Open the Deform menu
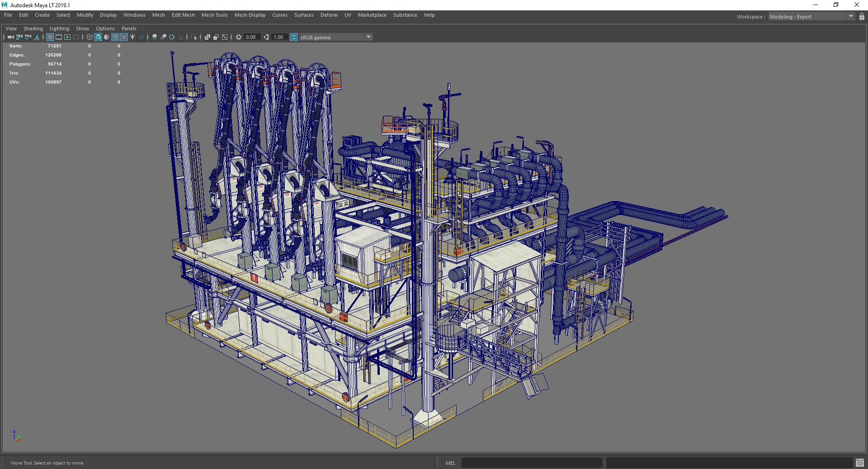The width and height of the screenshot is (868, 469). point(329,15)
